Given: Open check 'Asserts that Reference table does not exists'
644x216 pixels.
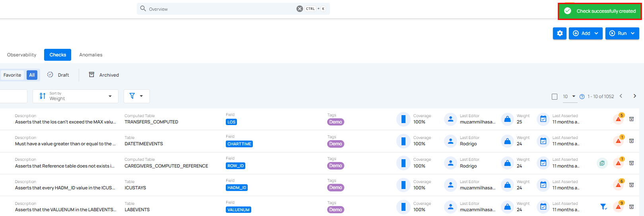Looking at the screenshot, I should [65, 166].
